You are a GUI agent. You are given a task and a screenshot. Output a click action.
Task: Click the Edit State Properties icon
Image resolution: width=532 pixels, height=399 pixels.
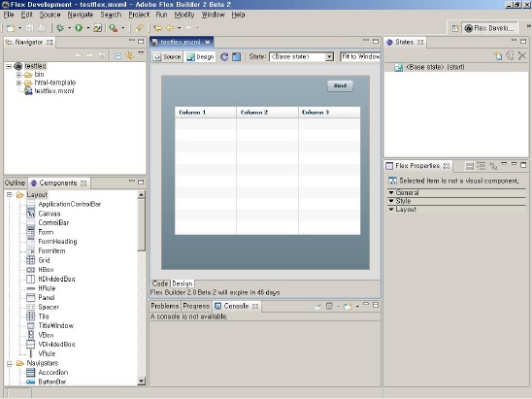pos(510,55)
